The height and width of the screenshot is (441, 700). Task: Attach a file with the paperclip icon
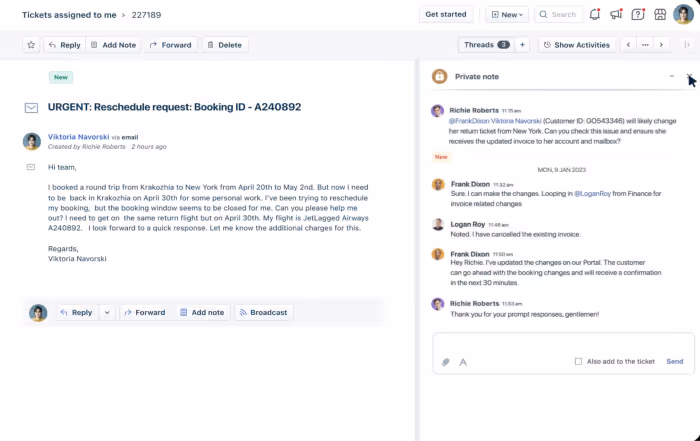(x=446, y=362)
